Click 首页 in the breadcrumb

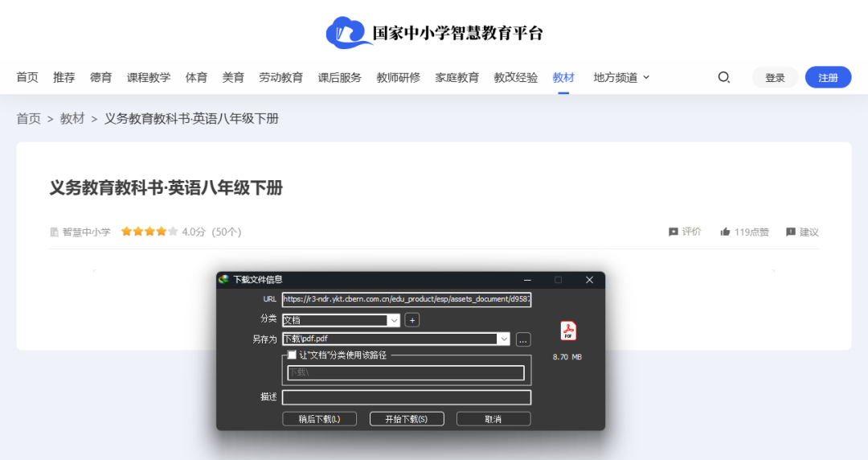(x=28, y=118)
